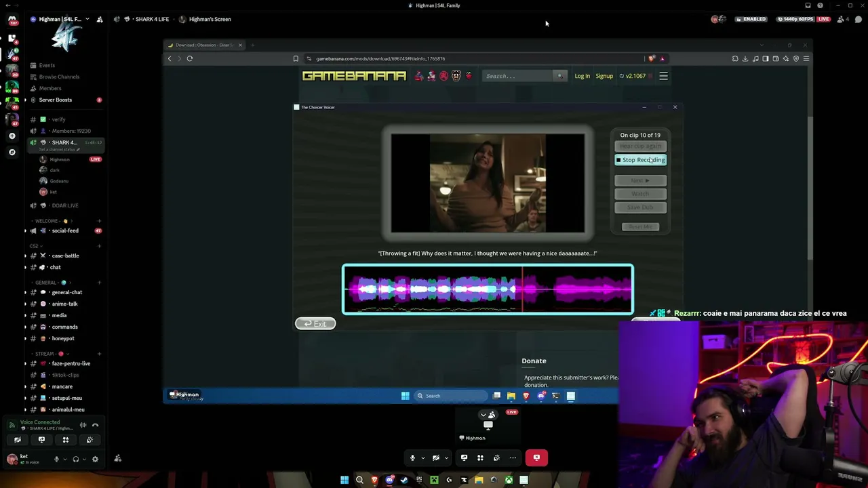Open the microphone input options arrow in the user panel

[65, 459]
